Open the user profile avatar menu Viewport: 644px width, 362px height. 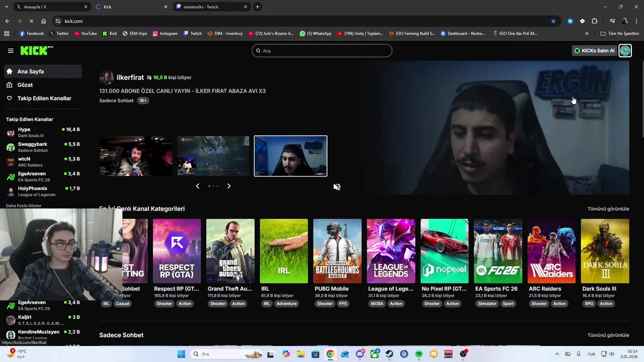pyautogui.click(x=625, y=51)
